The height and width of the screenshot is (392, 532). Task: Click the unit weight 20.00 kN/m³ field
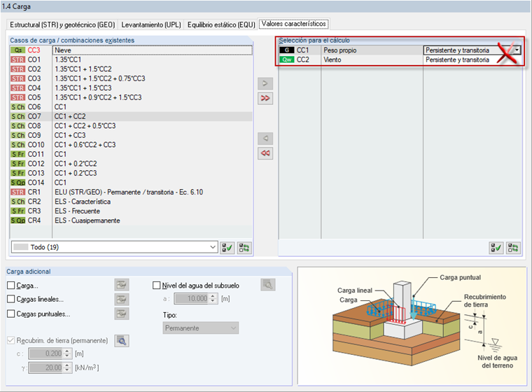(x=45, y=367)
